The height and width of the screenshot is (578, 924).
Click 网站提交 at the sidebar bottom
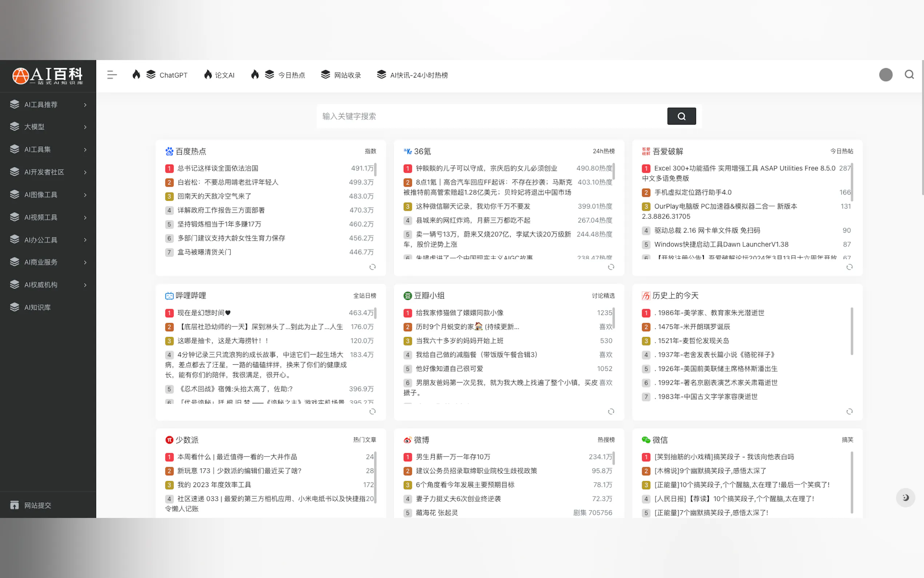tap(37, 505)
